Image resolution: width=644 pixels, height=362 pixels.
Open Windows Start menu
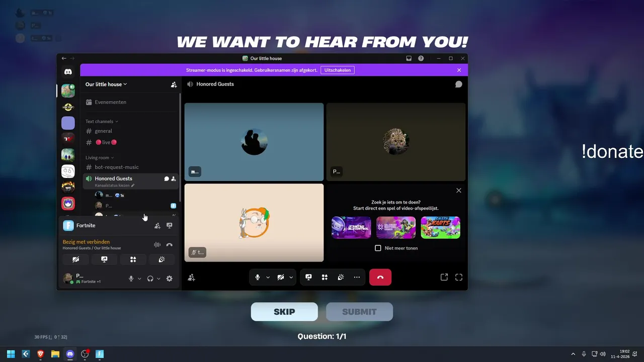point(11,354)
